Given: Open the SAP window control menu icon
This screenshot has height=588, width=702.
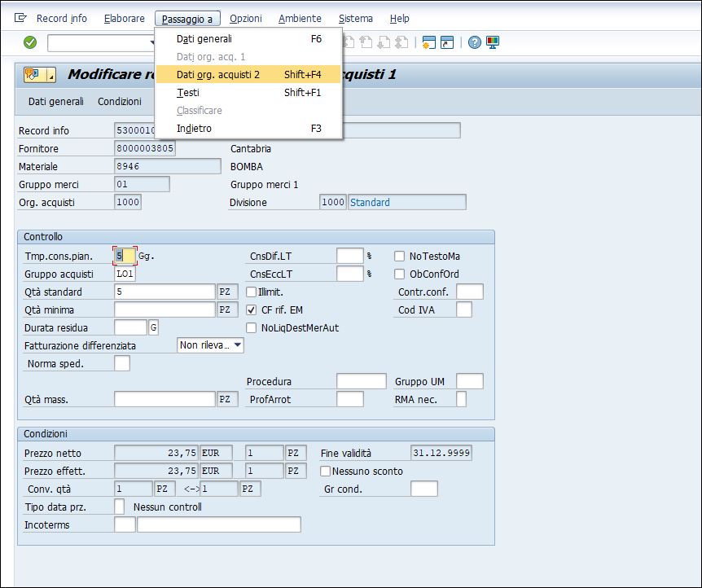Looking at the screenshot, I should [x=20, y=18].
